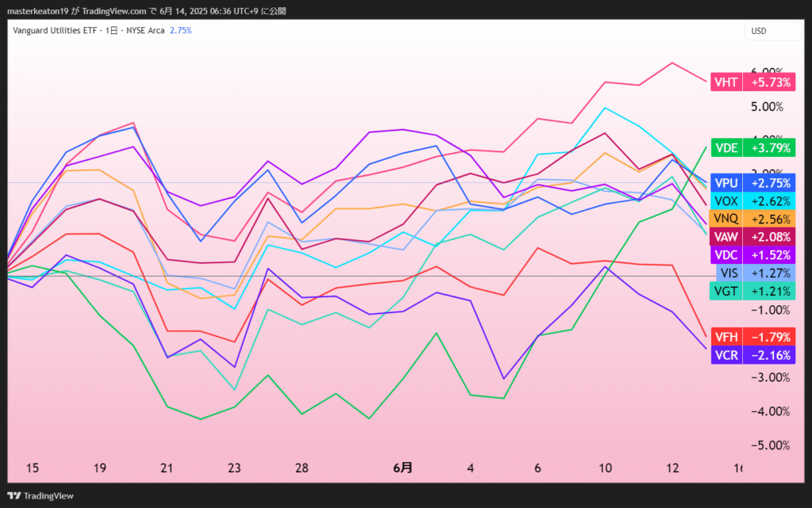This screenshot has width=812, height=508.
Task: Click the masterkeaton19 publish info header text
Action: (x=147, y=11)
